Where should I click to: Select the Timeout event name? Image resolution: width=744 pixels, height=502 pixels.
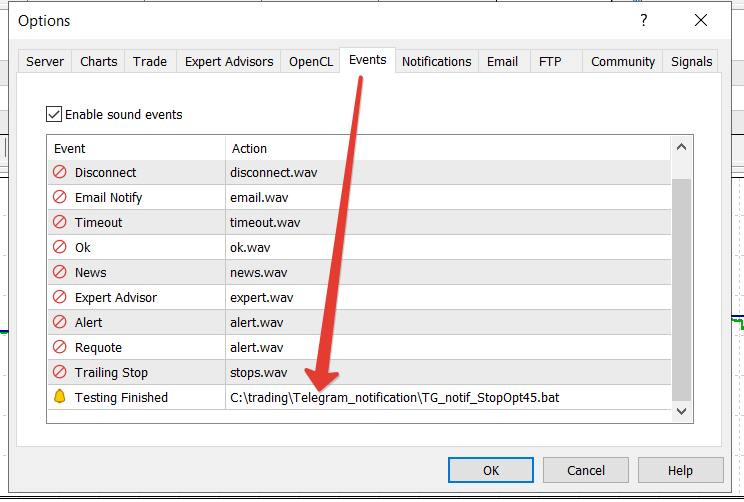click(98, 223)
